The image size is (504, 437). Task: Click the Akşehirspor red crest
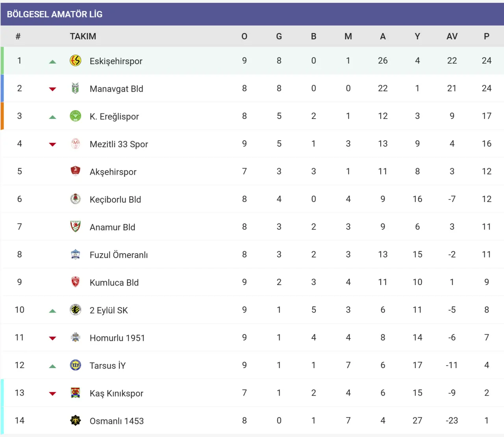(x=75, y=171)
